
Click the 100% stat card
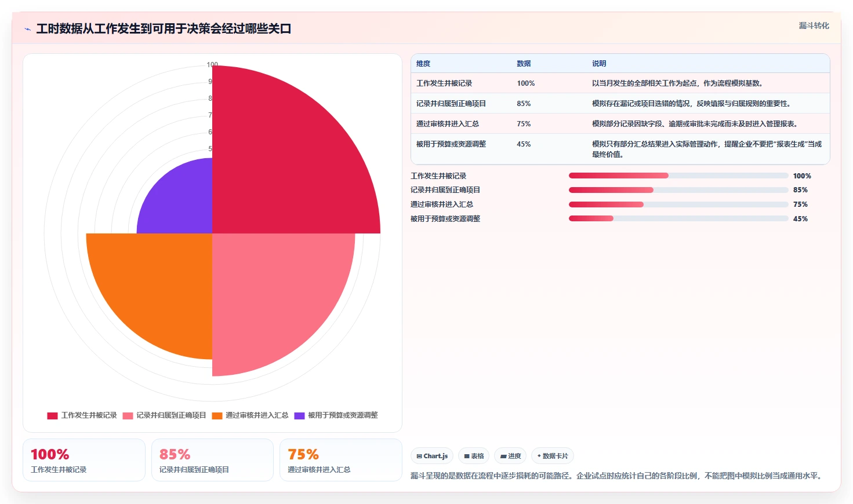click(84, 460)
